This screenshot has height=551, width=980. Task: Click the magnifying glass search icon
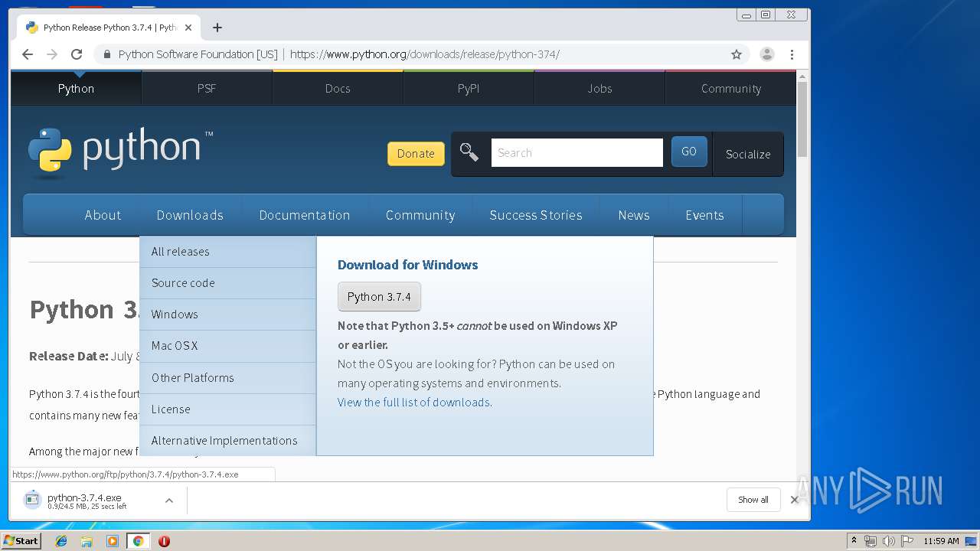[x=469, y=152]
